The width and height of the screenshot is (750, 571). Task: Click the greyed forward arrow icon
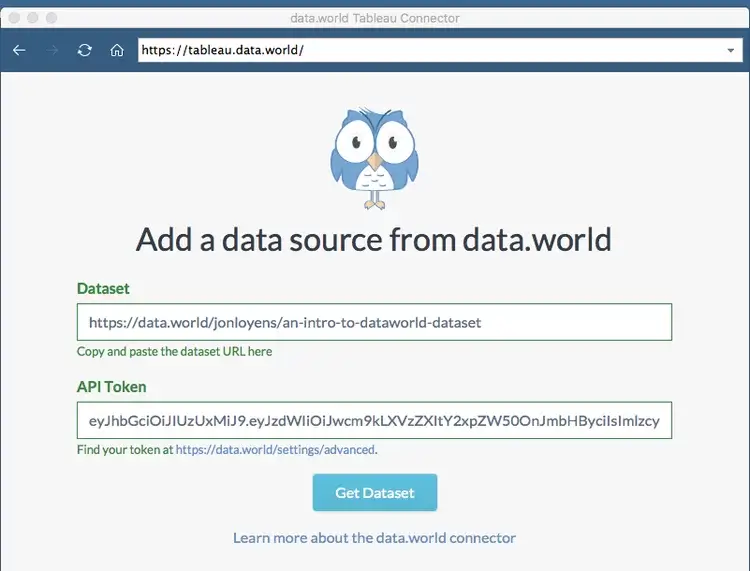click(52, 50)
